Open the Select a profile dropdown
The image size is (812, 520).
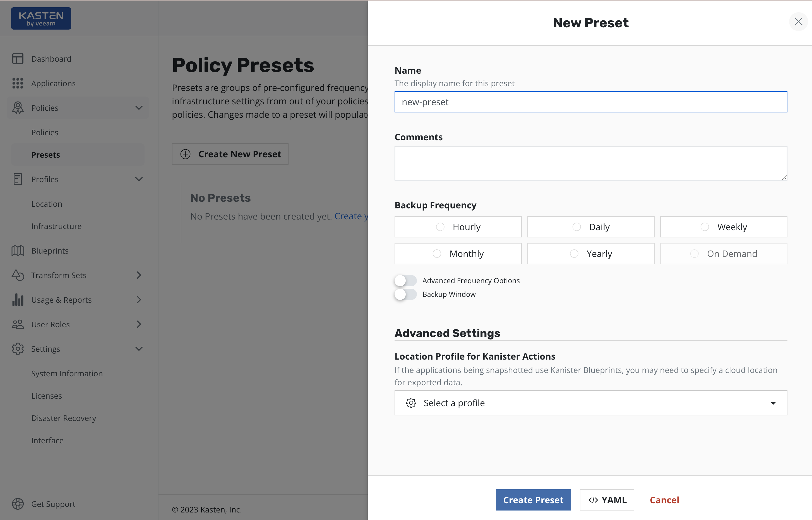tap(590, 403)
